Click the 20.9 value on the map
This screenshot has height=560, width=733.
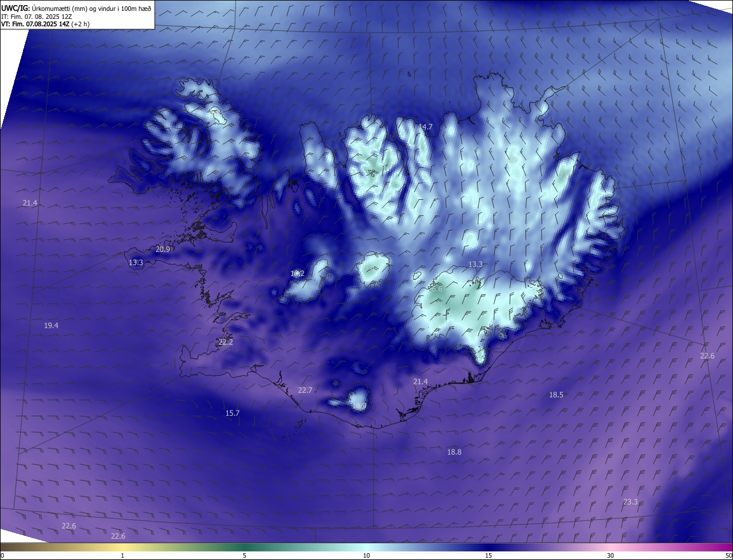click(x=163, y=249)
